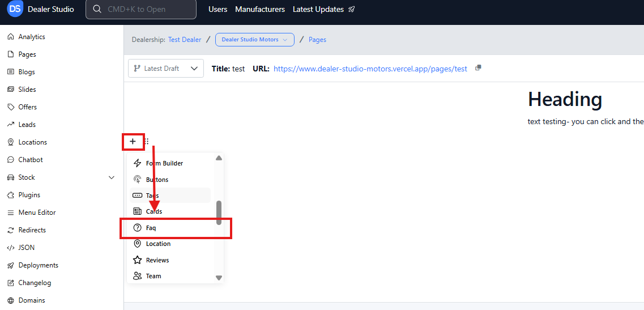Click the Test Dealer breadcrumb link
This screenshot has height=310, width=644.
(185, 40)
